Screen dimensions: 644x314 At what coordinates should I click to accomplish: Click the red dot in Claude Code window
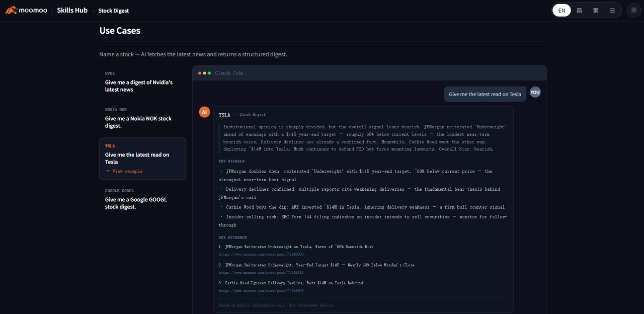click(200, 73)
